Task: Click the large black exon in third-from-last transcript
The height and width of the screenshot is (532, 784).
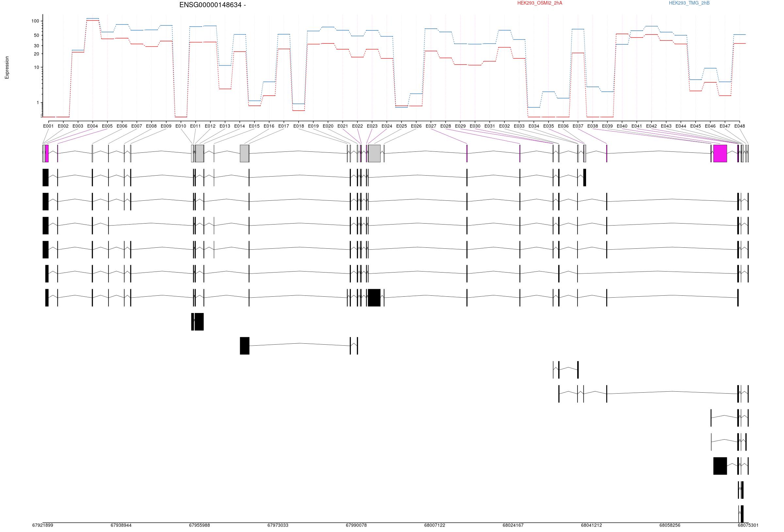Action: click(720, 466)
